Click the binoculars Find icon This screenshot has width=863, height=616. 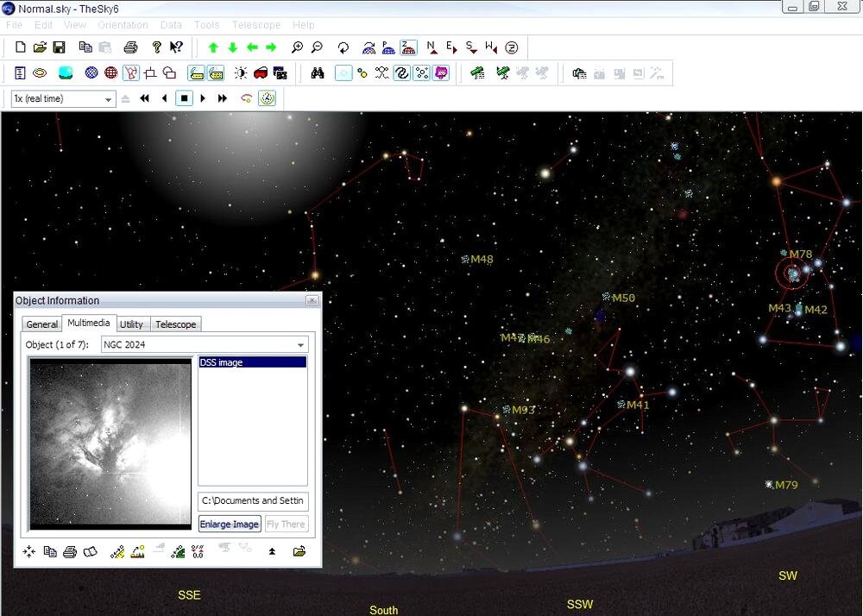click(x=318, y=73)
